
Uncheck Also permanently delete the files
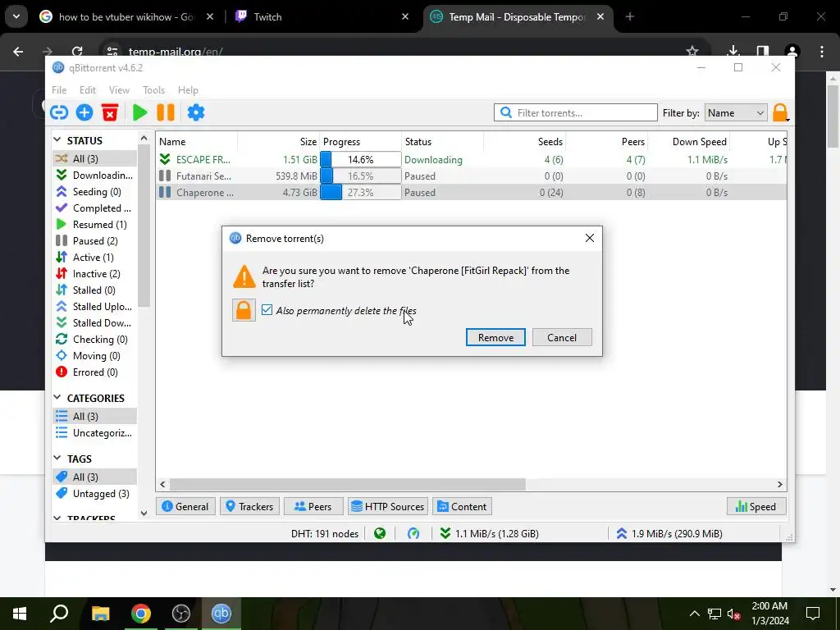[x=267, y=310]
